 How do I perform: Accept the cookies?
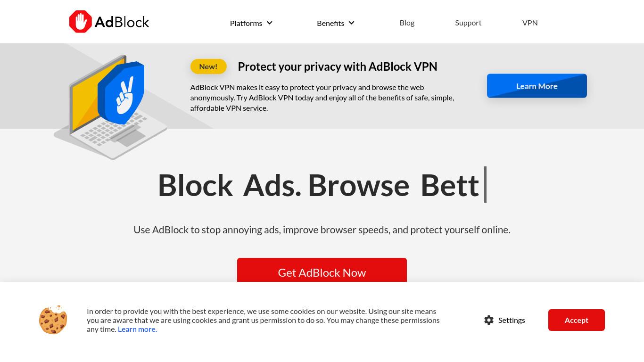click(x=577, y=320)
